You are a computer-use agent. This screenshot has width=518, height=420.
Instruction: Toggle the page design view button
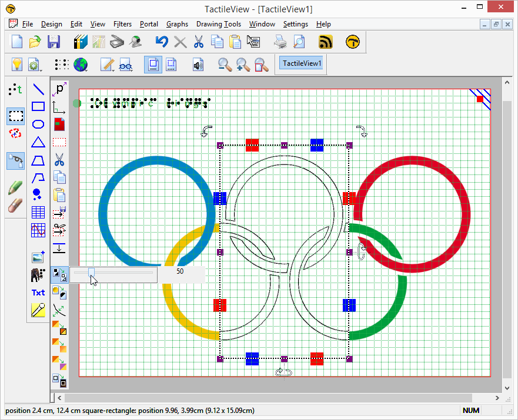[x=153, y=65]
